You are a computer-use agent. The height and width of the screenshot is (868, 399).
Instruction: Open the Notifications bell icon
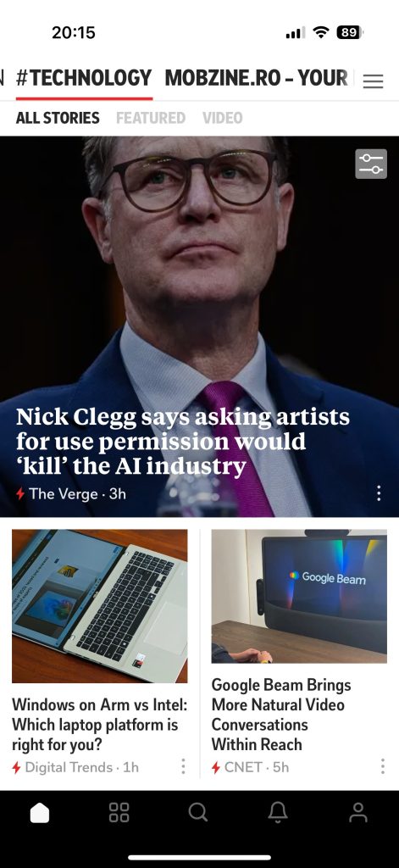pyautogui.click(x=278, y=812)
